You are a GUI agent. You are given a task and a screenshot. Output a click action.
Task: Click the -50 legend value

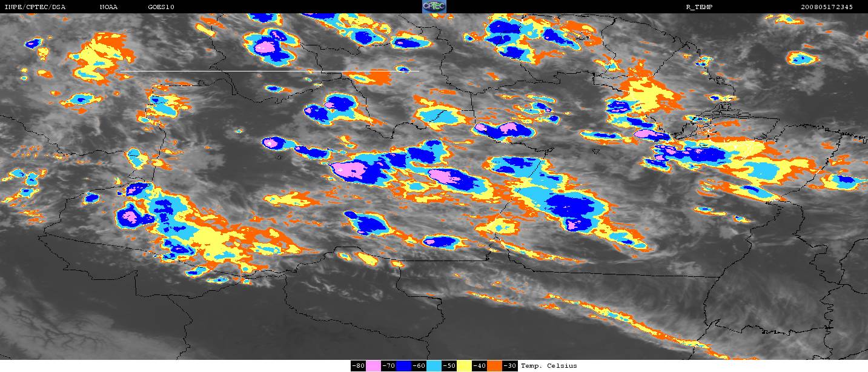[x=449, y=366]
